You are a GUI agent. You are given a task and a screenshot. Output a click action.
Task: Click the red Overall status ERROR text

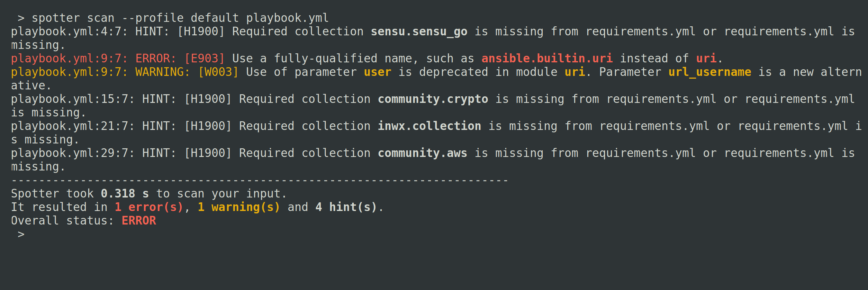click(139, 221)
